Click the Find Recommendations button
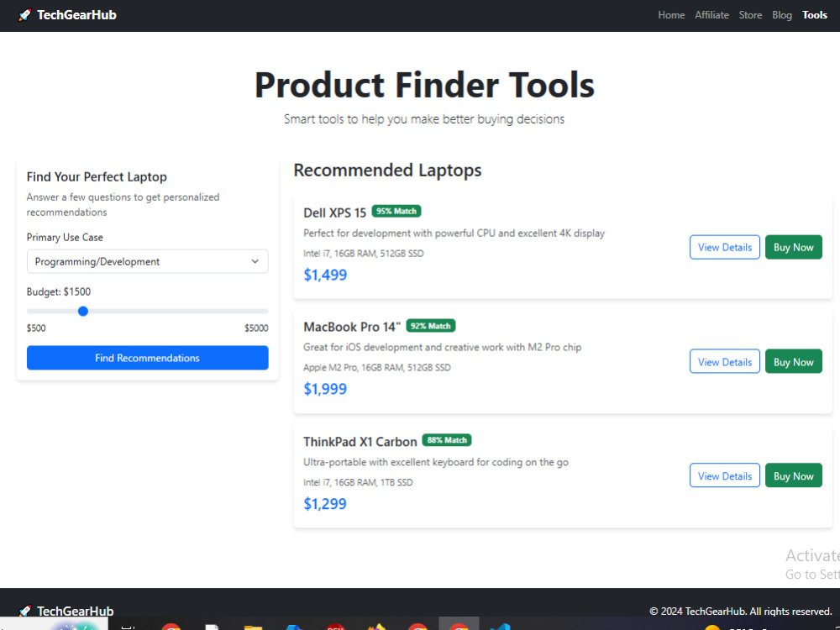The image size is (840, 630). (x=147, y=358)
